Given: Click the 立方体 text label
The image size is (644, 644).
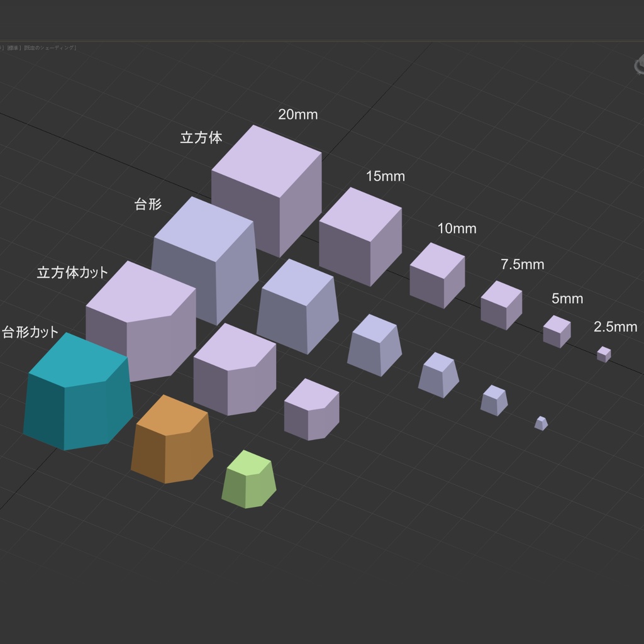Looking at the screenshot, I should (201, 138).
